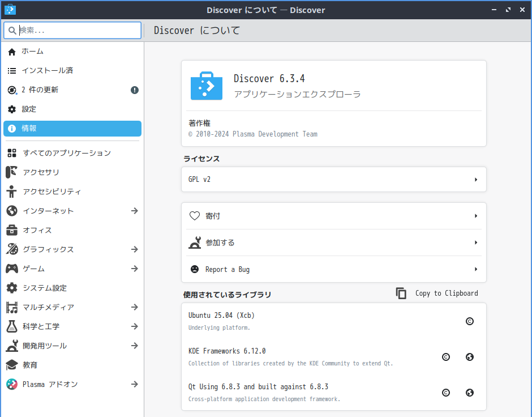
Task: Click the KDE Frameworks 6.12.0 text
Action: (227, 351)
